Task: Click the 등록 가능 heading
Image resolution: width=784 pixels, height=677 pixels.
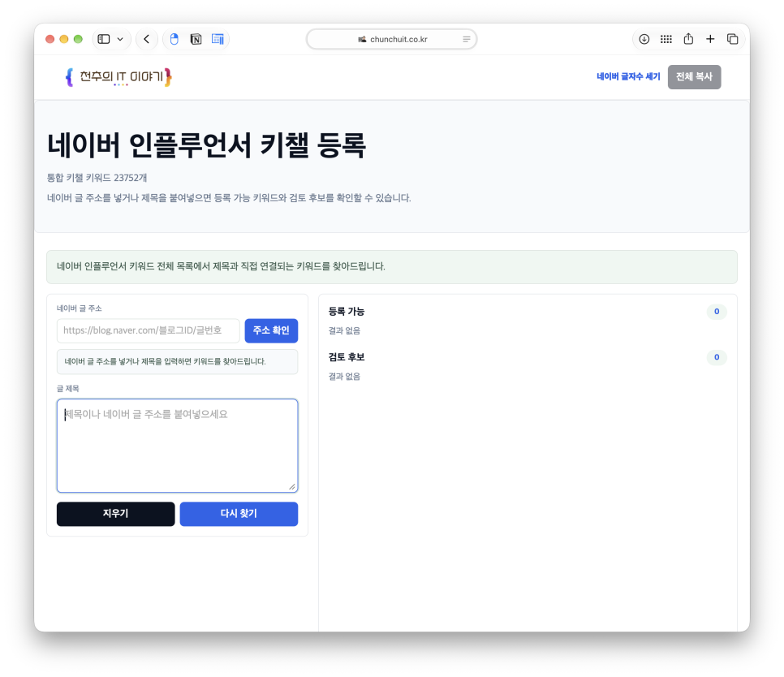Action: click(346, 312)
